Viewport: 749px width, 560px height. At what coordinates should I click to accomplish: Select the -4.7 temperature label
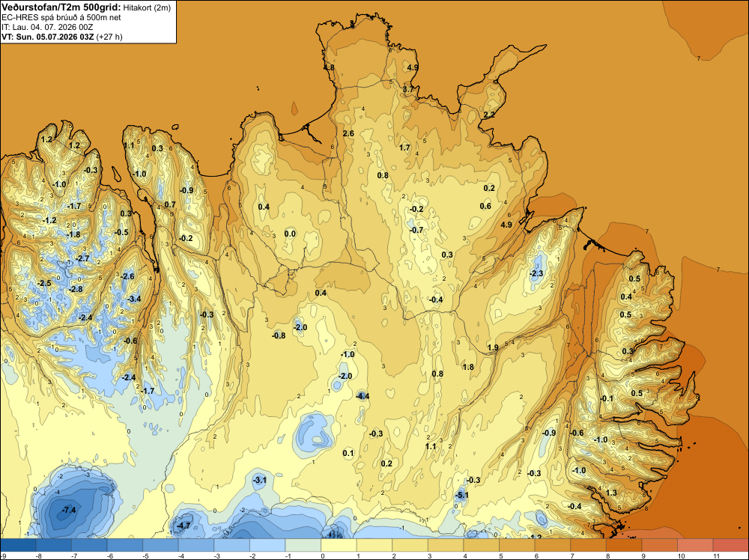tap(184, 526)
